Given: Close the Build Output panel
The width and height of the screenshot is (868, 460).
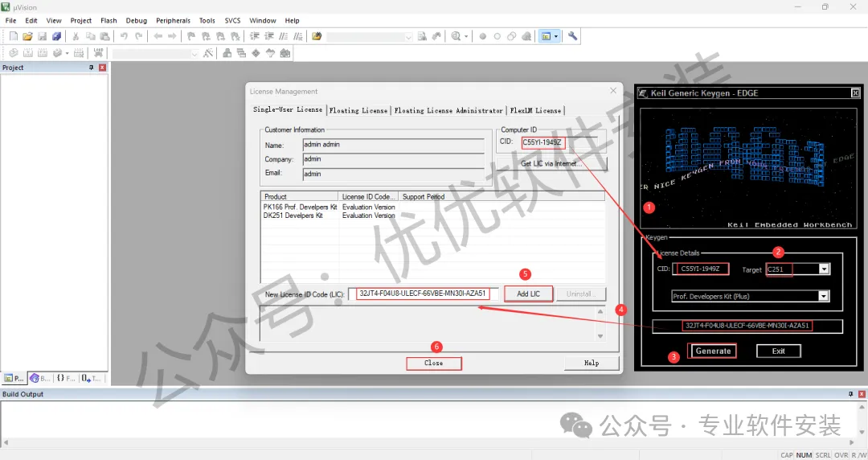Looking at the screenshot, I should 862,394.
